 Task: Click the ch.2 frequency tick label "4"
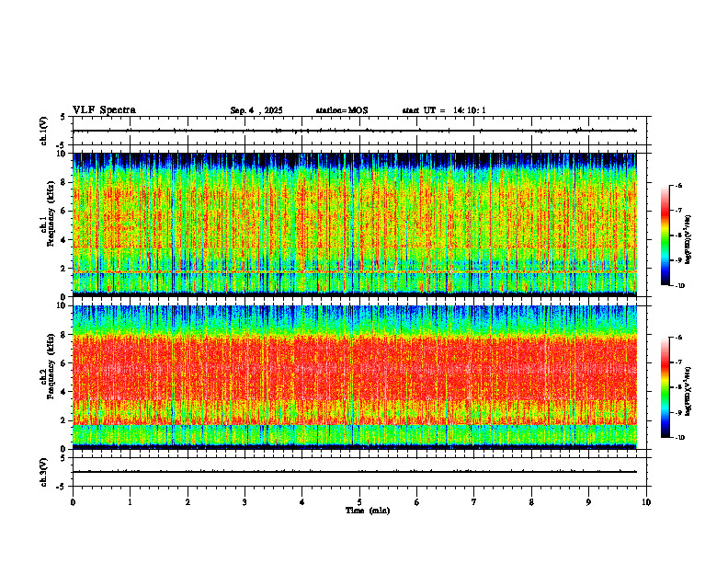click(64, 392)
